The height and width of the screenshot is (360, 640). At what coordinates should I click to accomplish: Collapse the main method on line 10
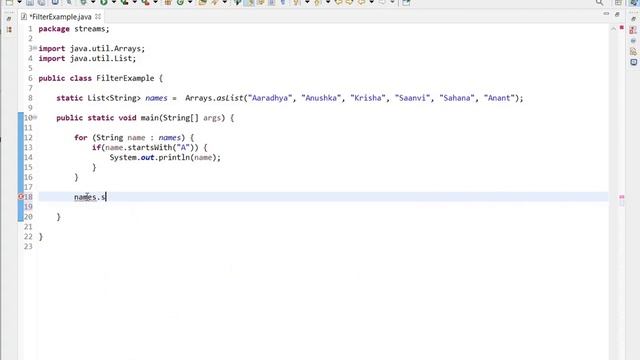[35, 118]
